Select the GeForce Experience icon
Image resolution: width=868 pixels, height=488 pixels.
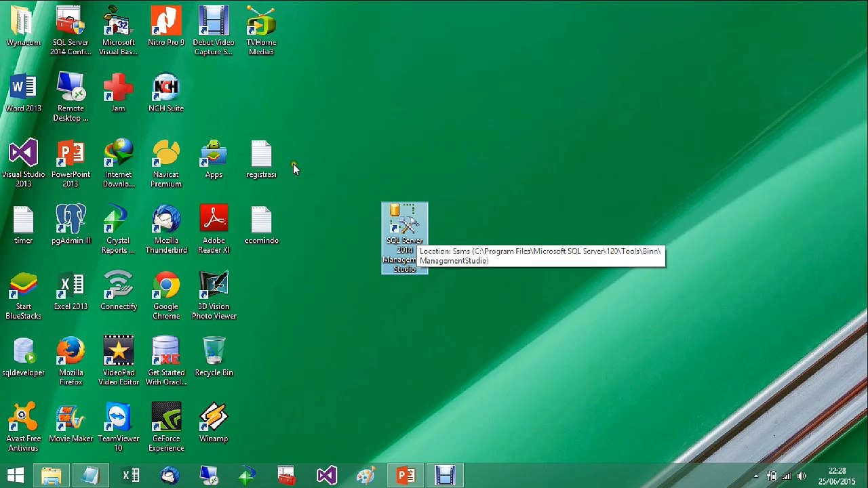tap(166, 427)
